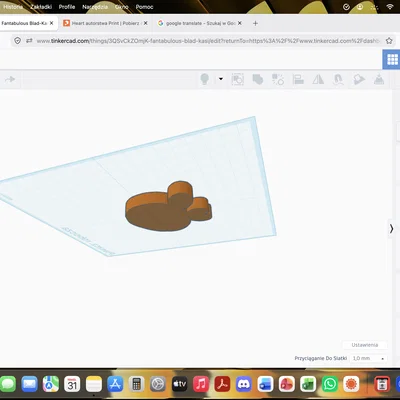Bookmark this page with the star icon

(389, 41)
